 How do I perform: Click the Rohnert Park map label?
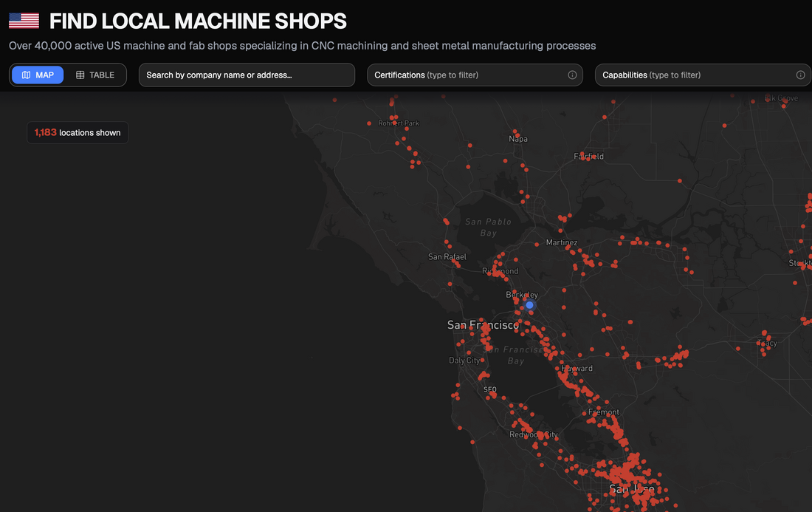click(x=398, y=123)
